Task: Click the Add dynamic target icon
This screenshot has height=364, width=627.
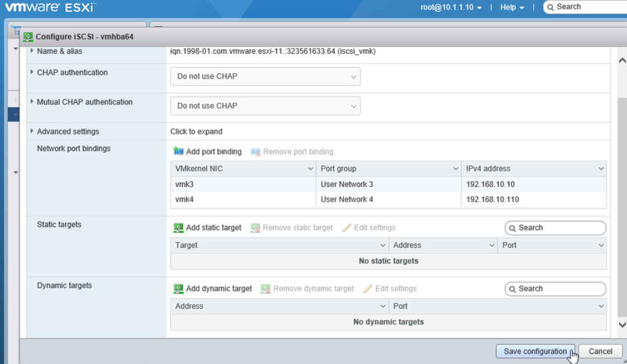Action: [x=178, y=289]
